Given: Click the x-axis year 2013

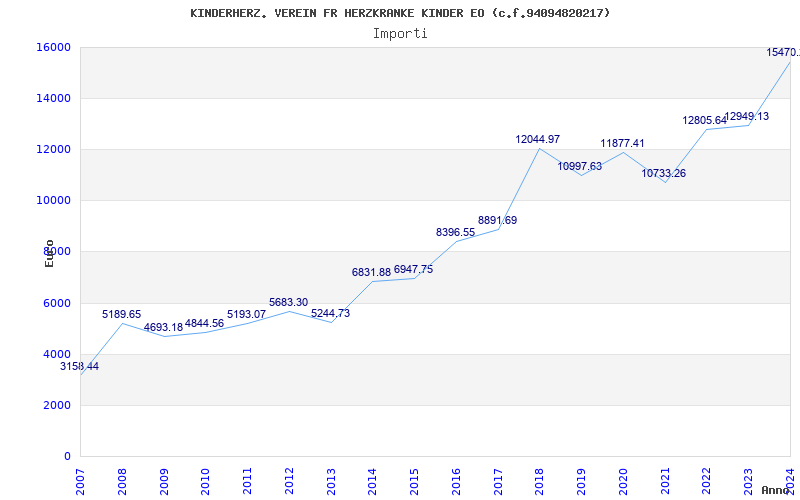Looking at the screenshot, I should point(331,482).
